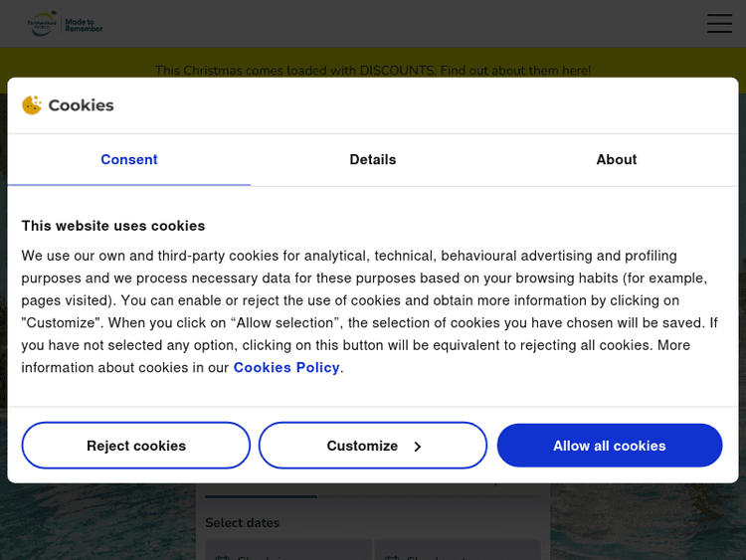
Task: Click the hotel logo in header
Action: pos(43,24)
